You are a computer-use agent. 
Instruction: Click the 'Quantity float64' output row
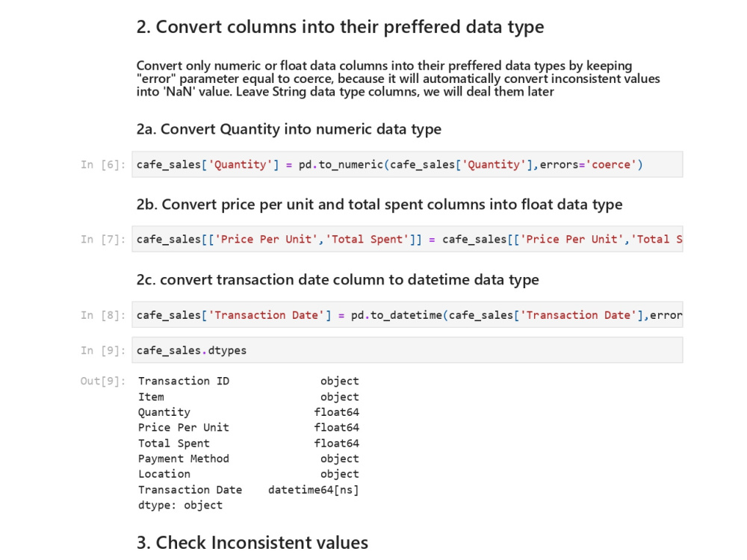pos(249,412)
